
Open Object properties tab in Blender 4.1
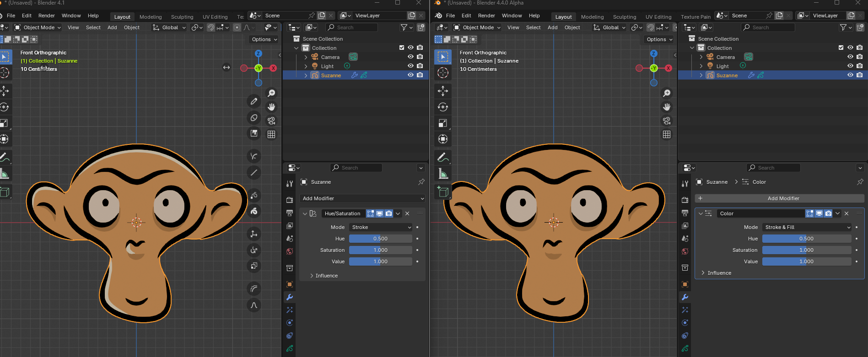[x=290, y=284]
